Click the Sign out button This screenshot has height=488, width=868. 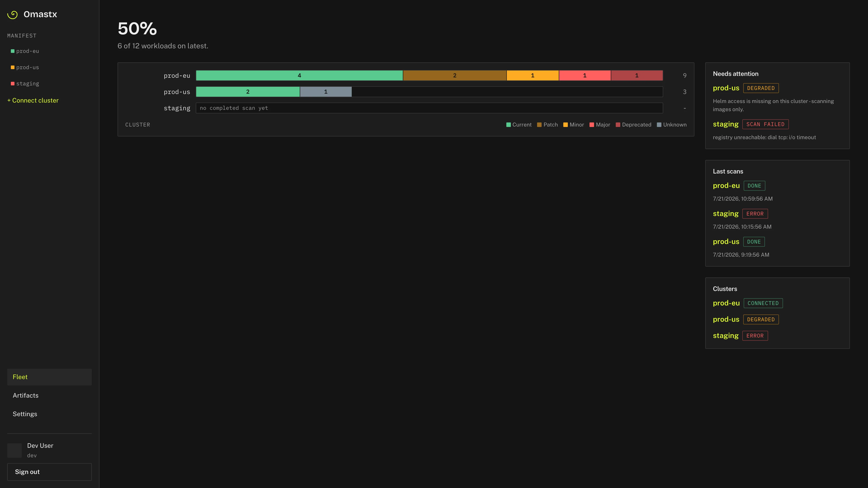49,472
